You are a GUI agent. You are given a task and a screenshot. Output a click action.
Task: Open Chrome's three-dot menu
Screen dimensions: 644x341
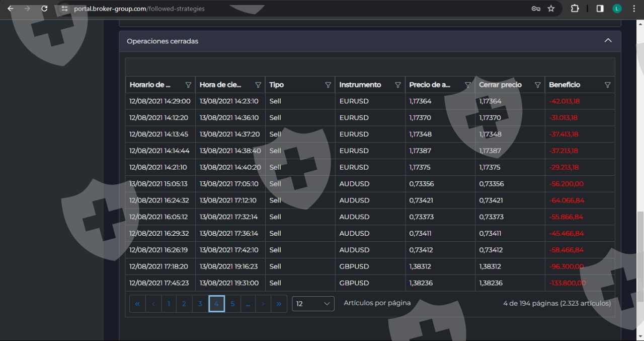pyautogui.click(x=634, y=9)
